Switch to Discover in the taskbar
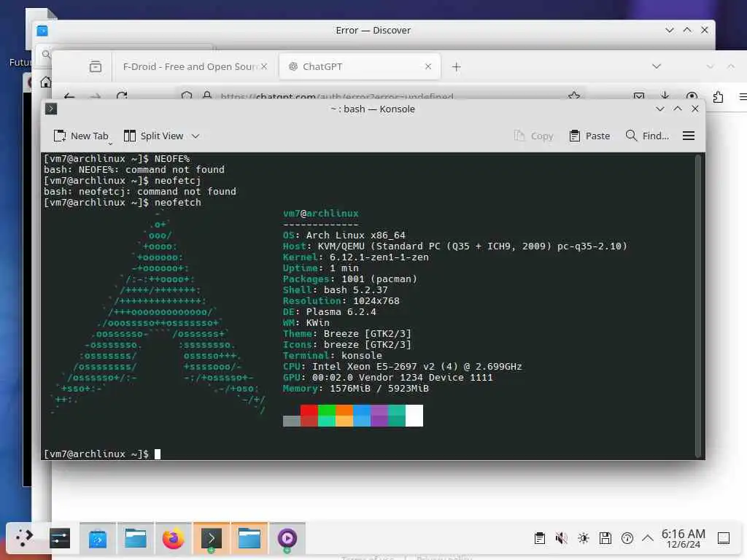This screenshot has width=747, height=560. pos(98,539)
